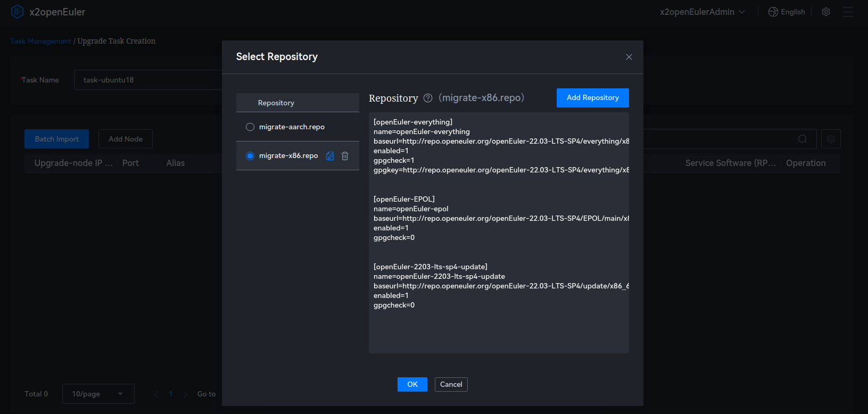The width and height of the screenshot is (868, 414).
Task: Open table column settings gear
Action: click(x=831, y=139)
